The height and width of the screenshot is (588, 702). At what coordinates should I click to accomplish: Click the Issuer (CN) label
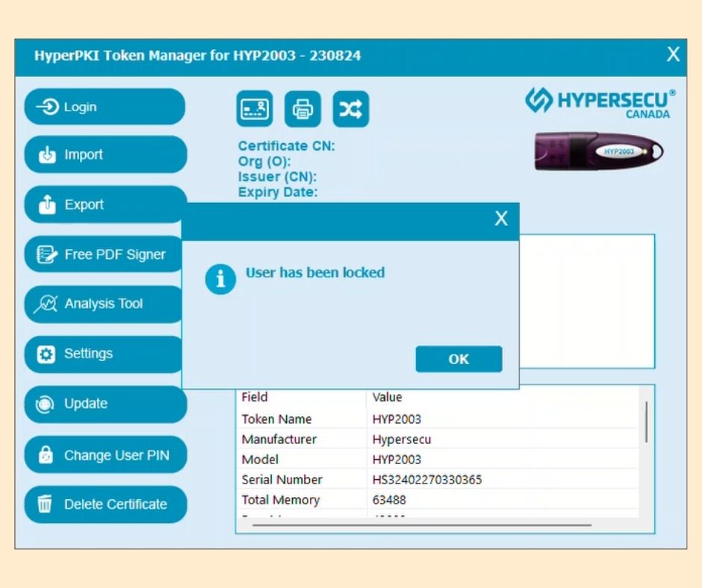coord(277,177)
